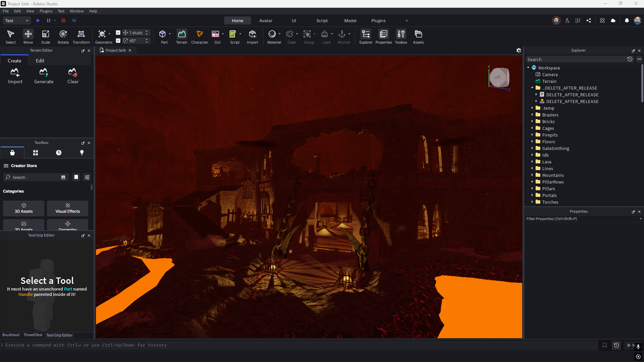Open the Plugins menu
The image size is (644, 362).
click(46, 11)
